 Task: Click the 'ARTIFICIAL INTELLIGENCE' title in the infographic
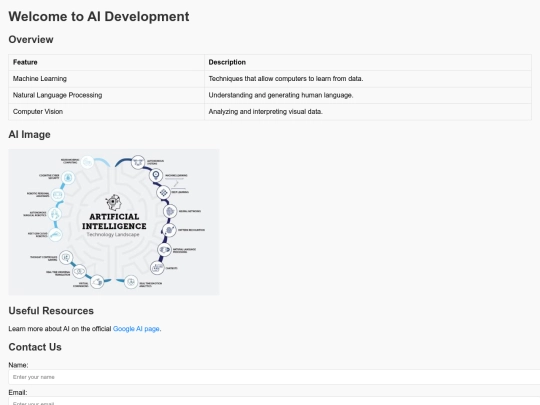pos(114,221)
